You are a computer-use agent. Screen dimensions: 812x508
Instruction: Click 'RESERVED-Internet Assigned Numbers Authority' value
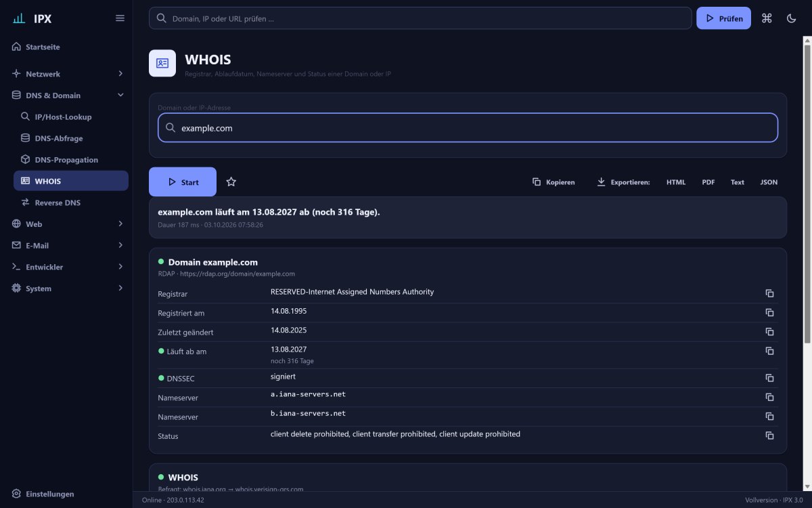pyautogui.click(x=352, y=292)
